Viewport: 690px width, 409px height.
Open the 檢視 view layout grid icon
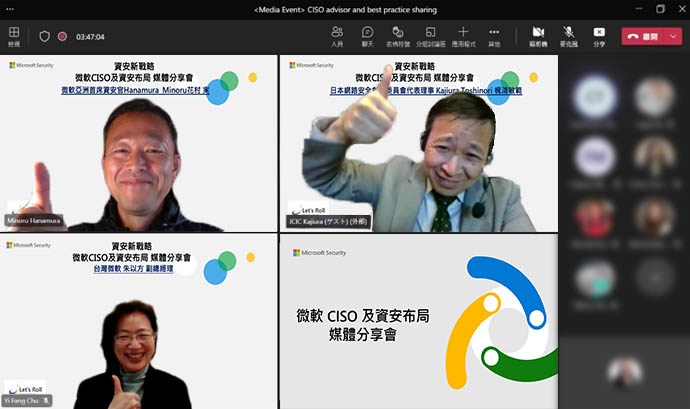(14, 36)
